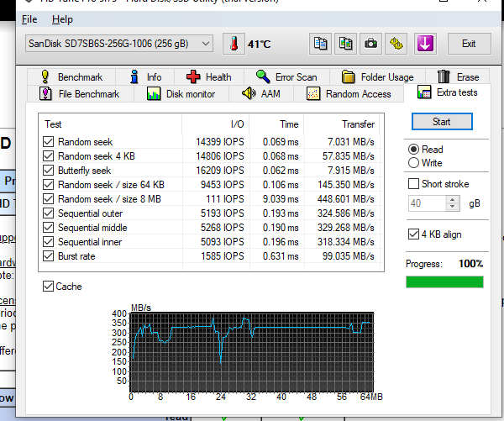Image resolution: width=504 pixels, height=421 pixels.
Task: Open the options gears icon
Action: [396, 44]
